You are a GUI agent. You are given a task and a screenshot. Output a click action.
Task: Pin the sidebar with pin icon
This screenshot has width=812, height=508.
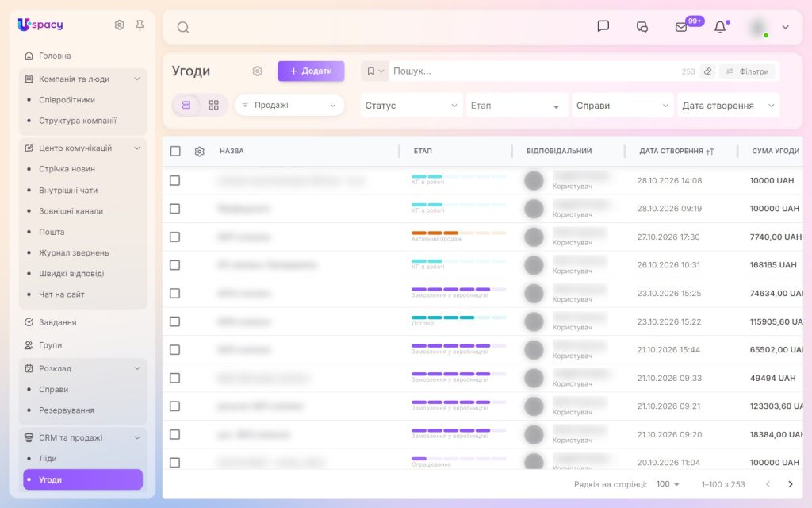coord(140,25)
